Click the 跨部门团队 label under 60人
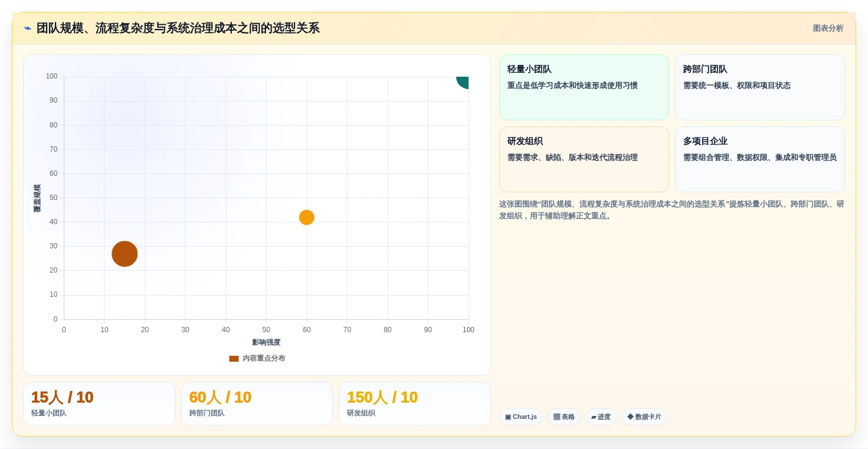The image size is (868, 449). (207, 413)
